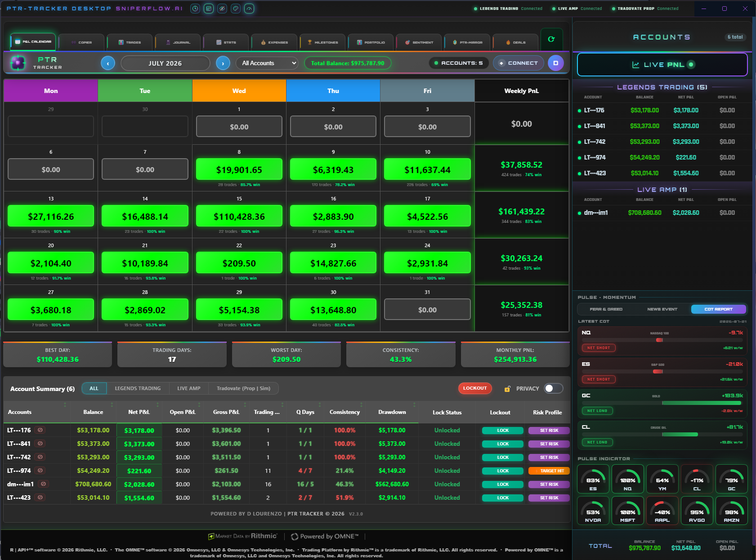Sort table by the Balance column
The width and height of the screenshot is (756, 560).
pyautogui.click(x=93, y=412)
